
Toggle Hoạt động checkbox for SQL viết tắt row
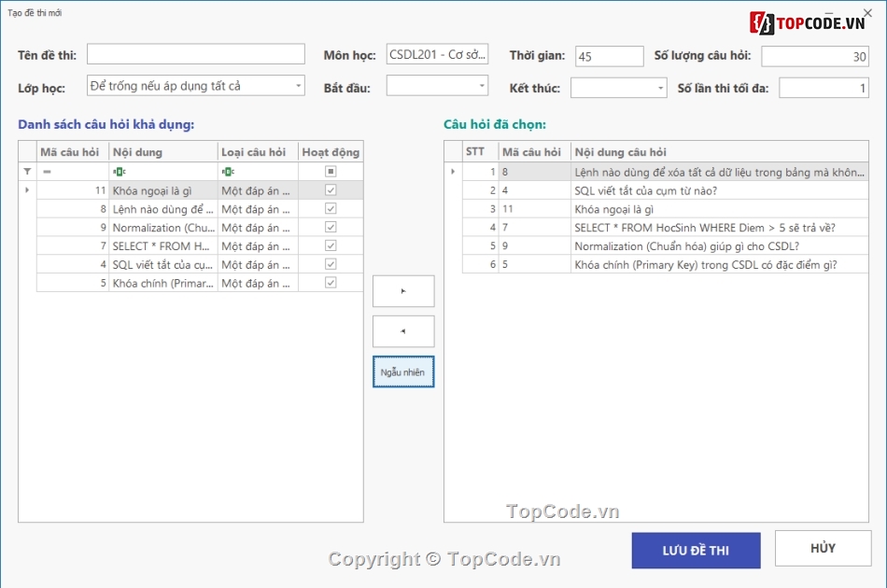331,264
